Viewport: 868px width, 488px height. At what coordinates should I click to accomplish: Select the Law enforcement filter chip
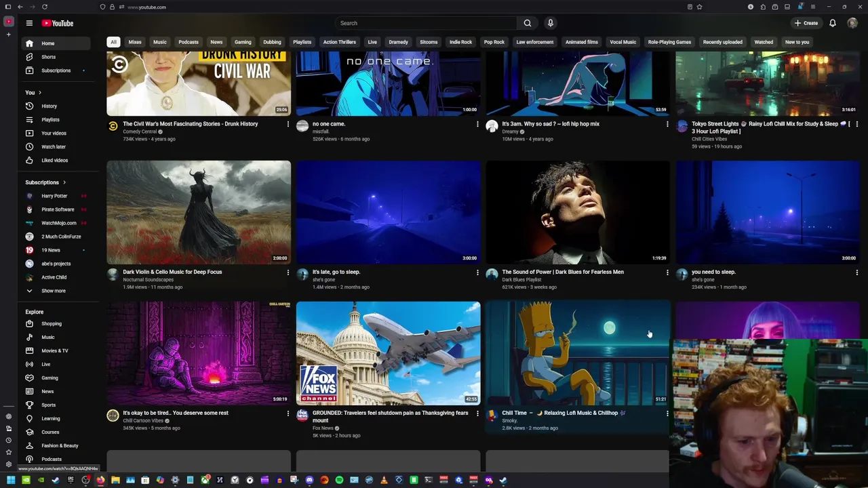[x=535, y=42]
